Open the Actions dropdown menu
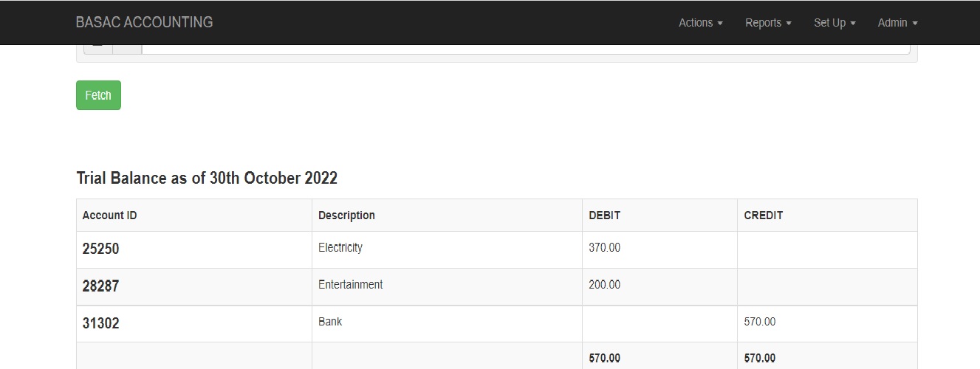Viewport: 980px width, 369px height. (x=700, y=23)
